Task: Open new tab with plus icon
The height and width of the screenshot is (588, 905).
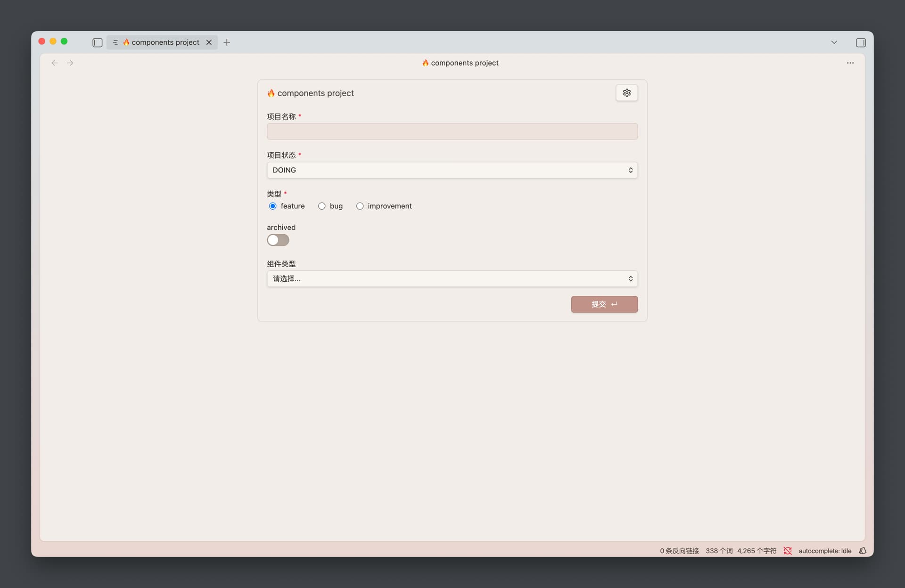Action: pos(227,42)
